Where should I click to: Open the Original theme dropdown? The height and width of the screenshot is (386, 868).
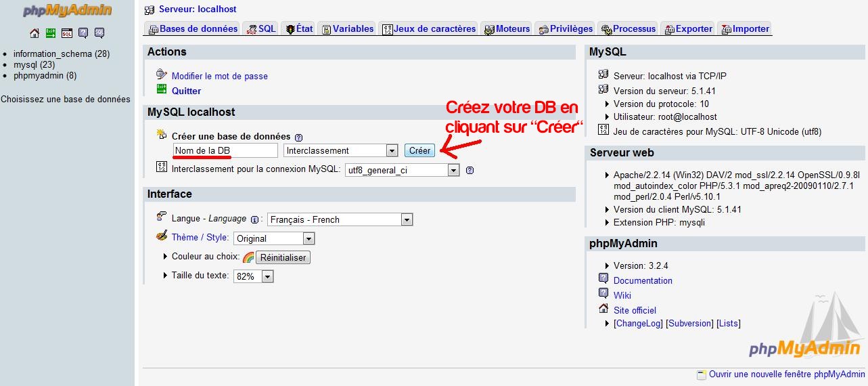click(x=274, y=238)
